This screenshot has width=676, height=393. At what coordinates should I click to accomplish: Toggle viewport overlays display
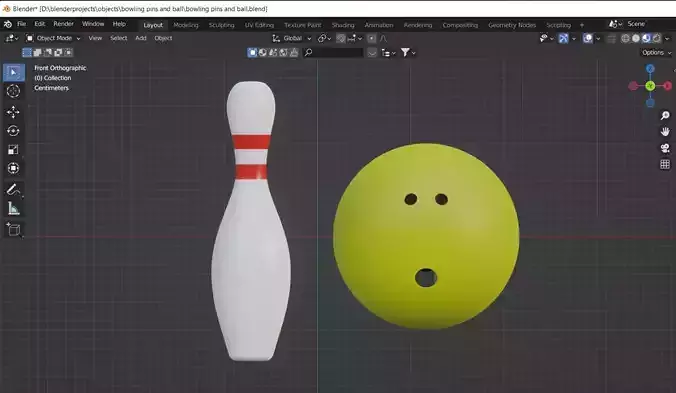588,38
